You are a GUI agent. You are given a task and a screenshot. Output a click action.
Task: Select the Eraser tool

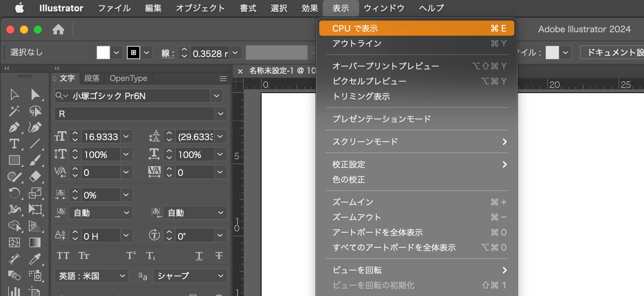tap(35, 177)
